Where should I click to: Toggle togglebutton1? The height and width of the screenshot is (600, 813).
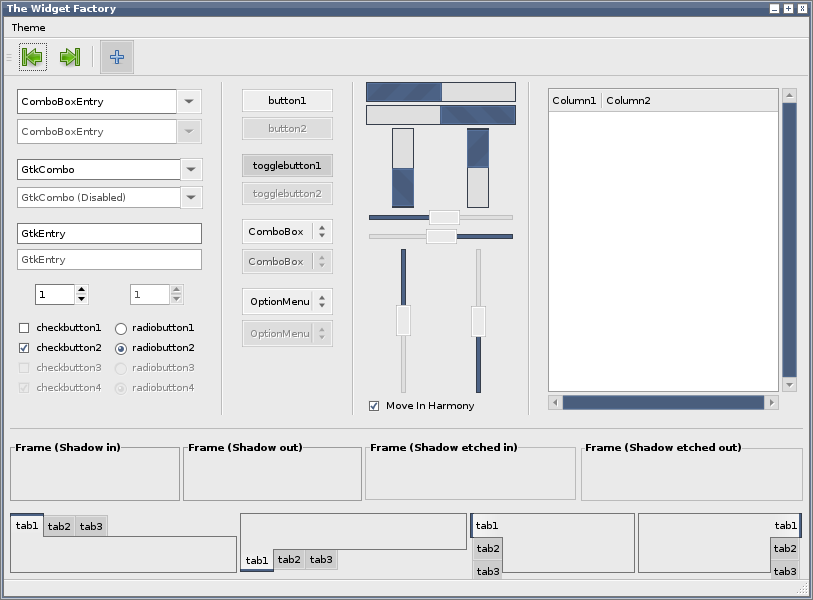coord(287,166)
